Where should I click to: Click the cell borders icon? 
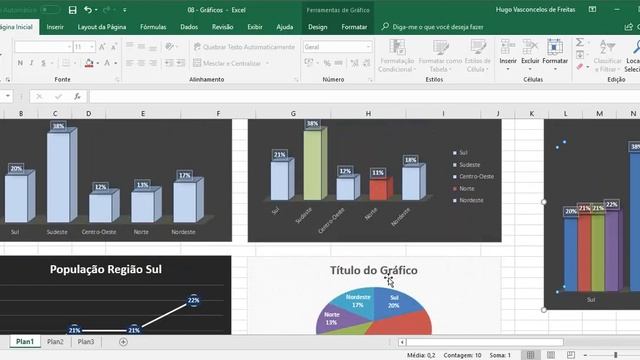[x=65, y=63]
